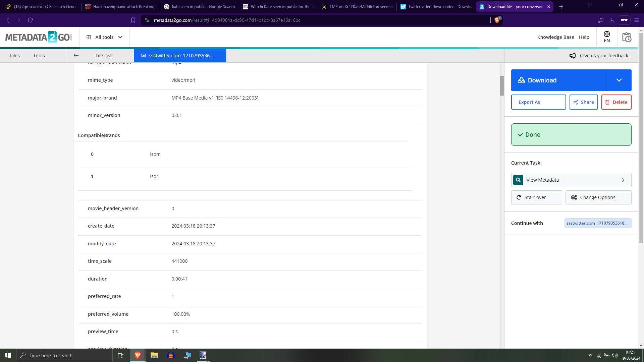Open the browser downloads icon
644x362 pixels.
tap(612, 20)
